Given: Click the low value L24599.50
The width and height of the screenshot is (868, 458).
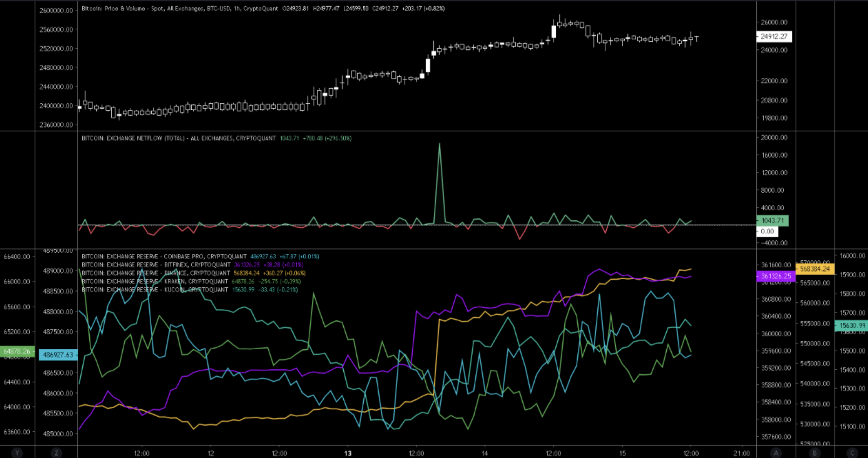Looking at the screenshot, I should coord(356,9).
